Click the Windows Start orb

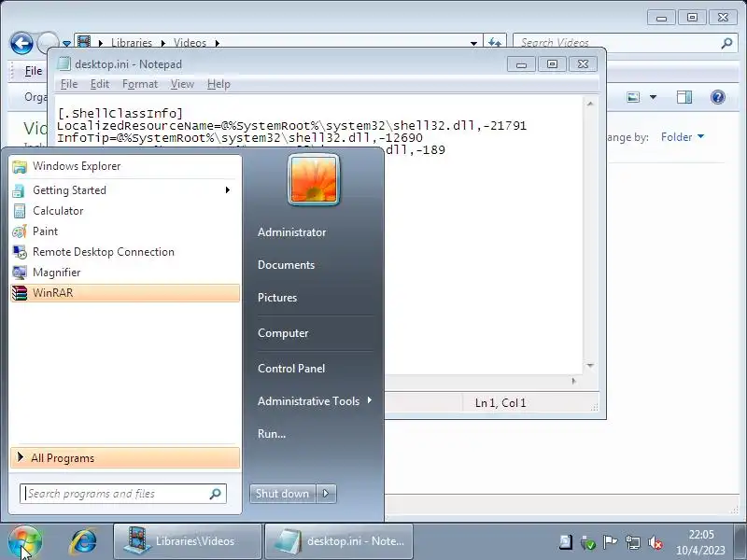click(25, 542)
